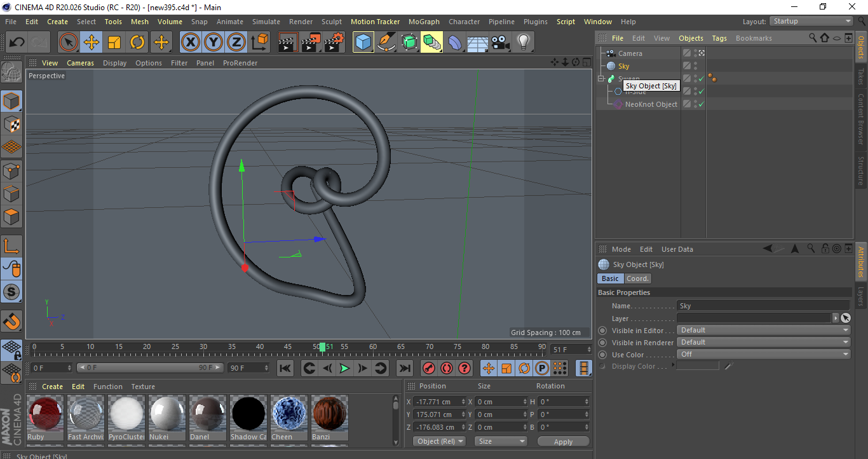Open the viewport Cameras menu
Image resolution: width=868 pixels, height=459 pixels.
80,63
